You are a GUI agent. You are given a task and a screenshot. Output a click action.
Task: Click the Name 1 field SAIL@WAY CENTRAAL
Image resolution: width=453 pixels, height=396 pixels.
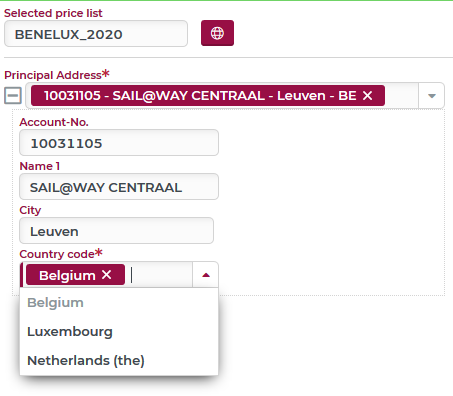pos(119,187)
